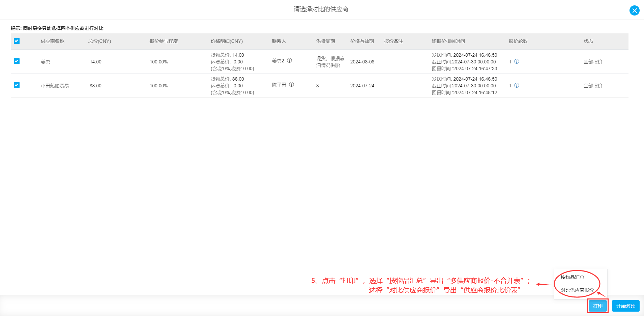The image size is (644, 316).
Task: Click the dialog title 请选择对比的供应商
Action: pyautogui.click(x=321, y=9)
